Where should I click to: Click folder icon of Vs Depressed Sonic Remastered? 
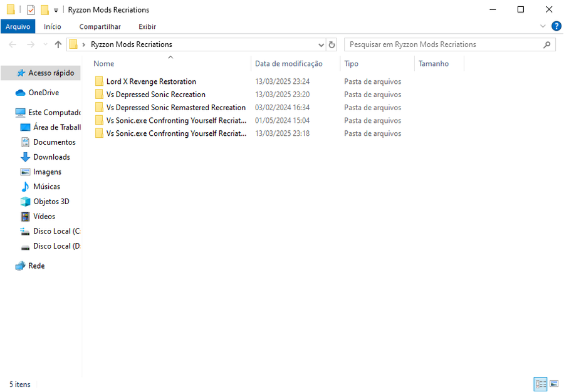click(99, 107)
